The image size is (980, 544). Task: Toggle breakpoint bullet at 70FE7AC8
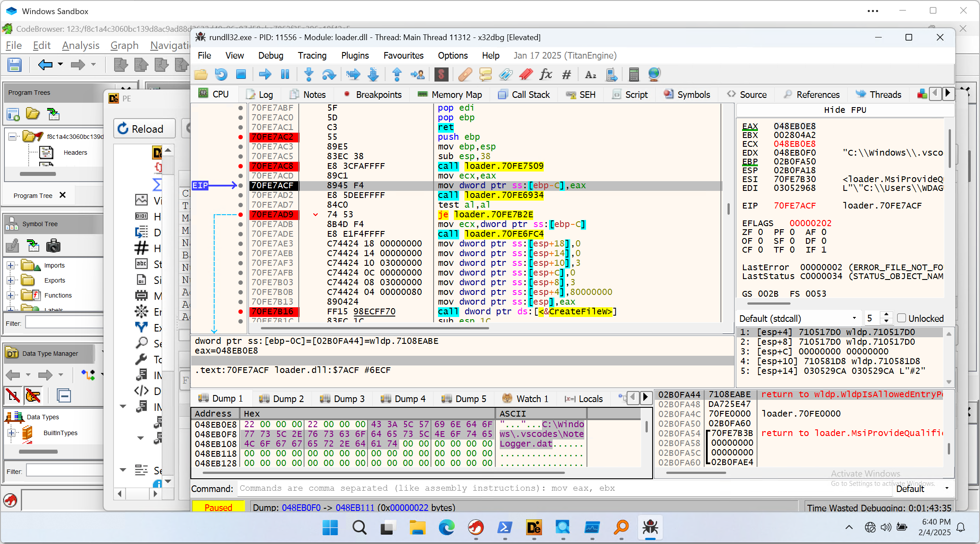coord(241,166)
